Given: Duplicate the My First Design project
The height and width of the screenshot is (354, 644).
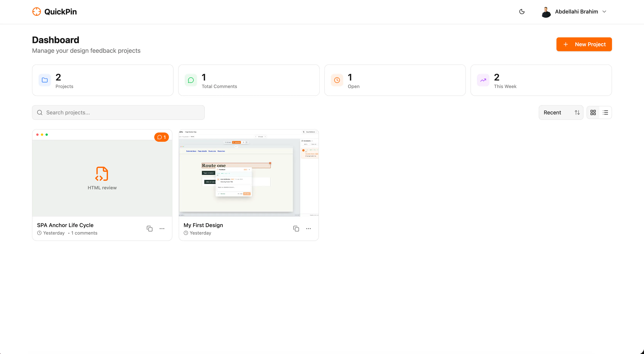Looking at the screenshot, I should [x=296, y=228].
